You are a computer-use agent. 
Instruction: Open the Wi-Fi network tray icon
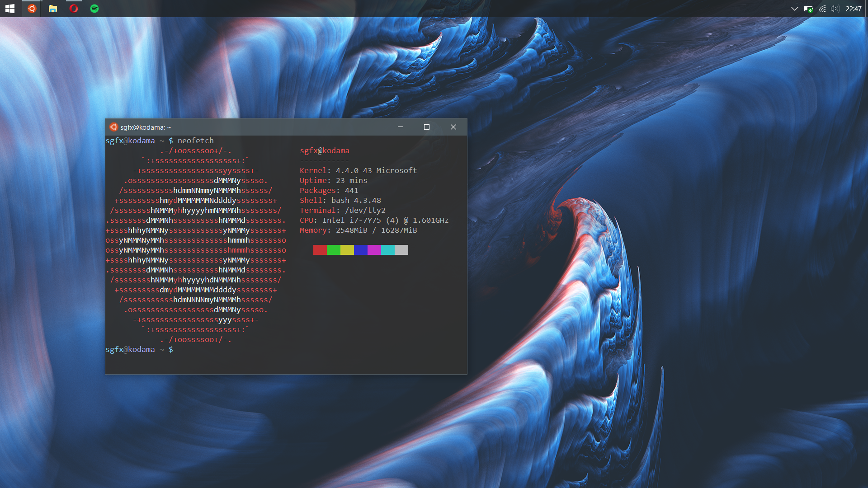click(822, 9)
